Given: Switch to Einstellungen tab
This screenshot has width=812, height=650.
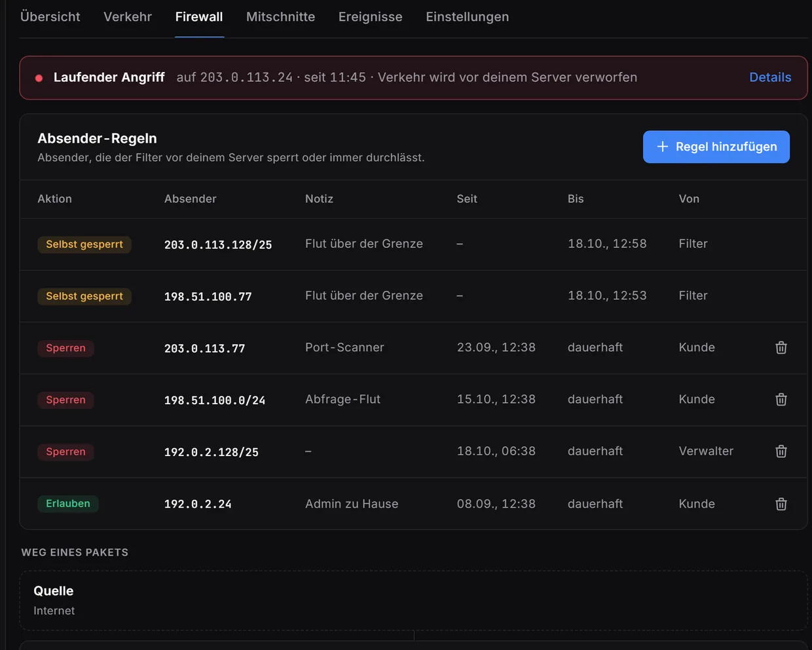Looking at the screenshot, I should 467,17.
